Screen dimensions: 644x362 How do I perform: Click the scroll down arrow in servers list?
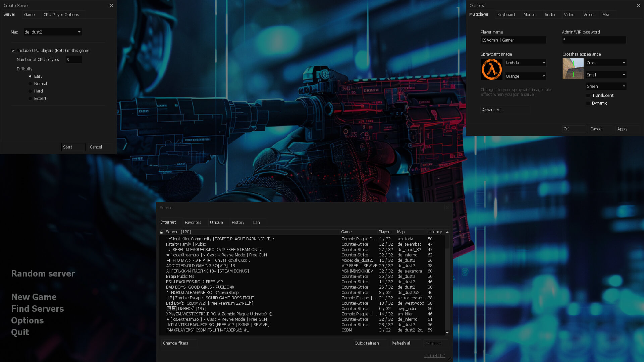(x=447, y=333)
